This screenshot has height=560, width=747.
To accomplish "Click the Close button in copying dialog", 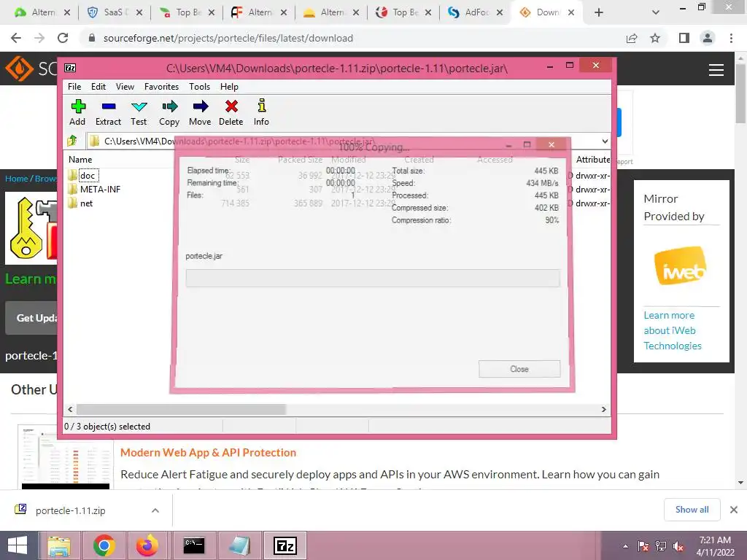I will tap(519, 369).
